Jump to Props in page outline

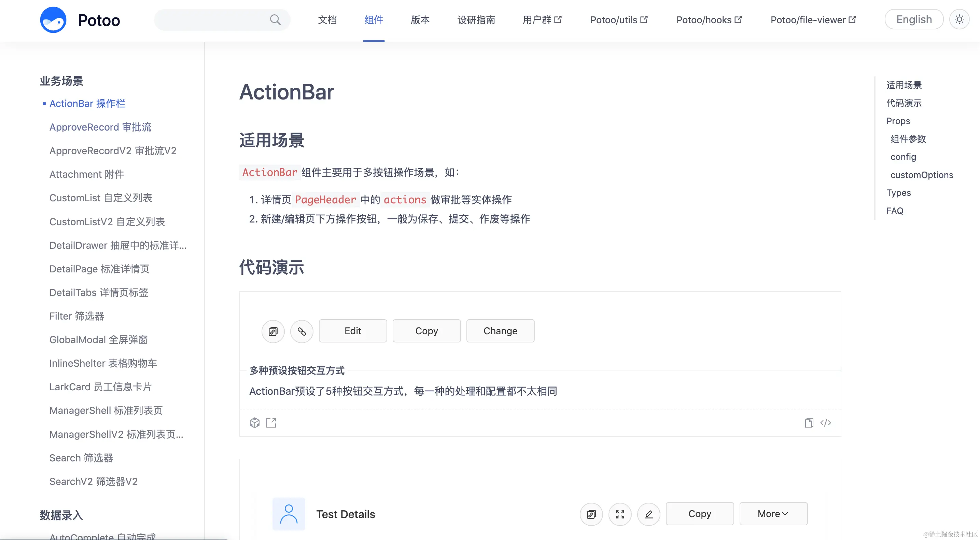[898, 121]
